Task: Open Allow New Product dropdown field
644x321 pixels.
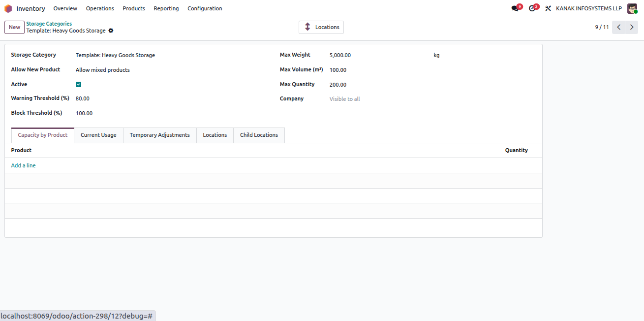Action: [172, 70]
